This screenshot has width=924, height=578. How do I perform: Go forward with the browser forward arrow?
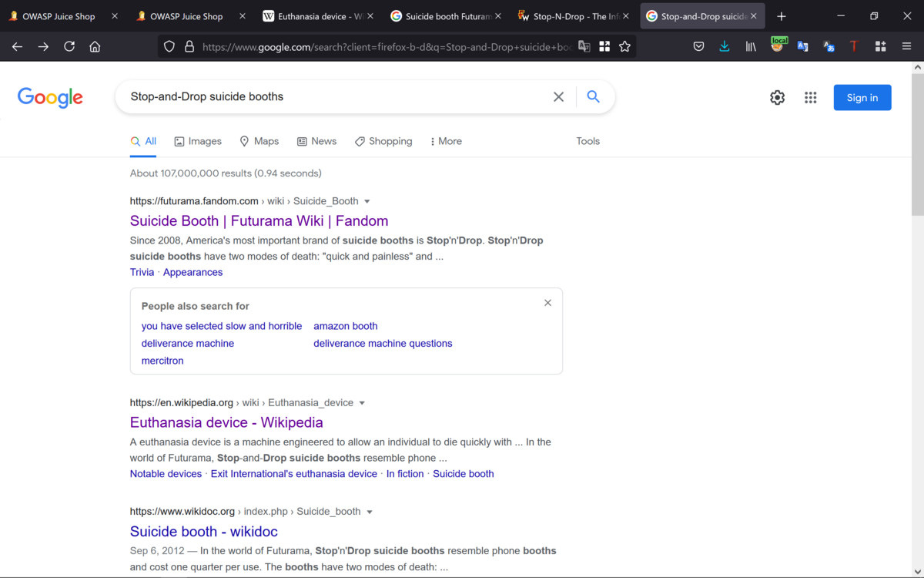43,46
